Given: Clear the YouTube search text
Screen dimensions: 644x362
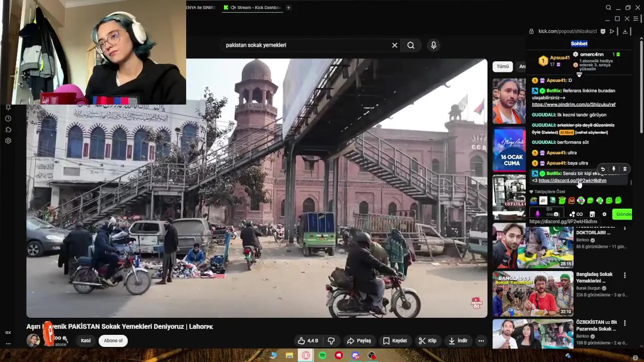Looking at the screenshot, I should coord(394,45).
